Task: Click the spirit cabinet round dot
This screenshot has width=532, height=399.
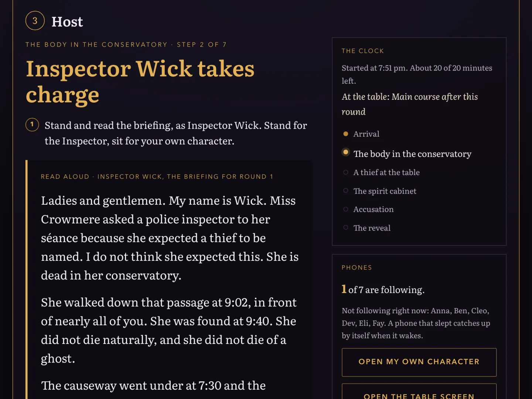Action: click(345, 191)
